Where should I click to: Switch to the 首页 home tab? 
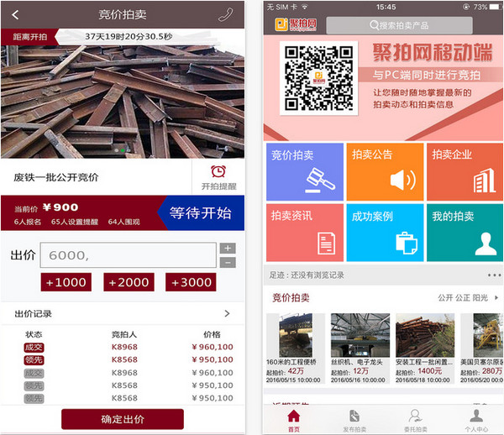coord(294,421)
